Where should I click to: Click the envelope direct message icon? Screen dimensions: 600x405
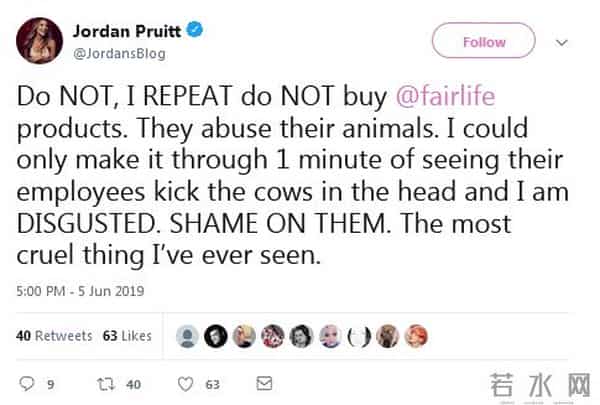[264, 382]
